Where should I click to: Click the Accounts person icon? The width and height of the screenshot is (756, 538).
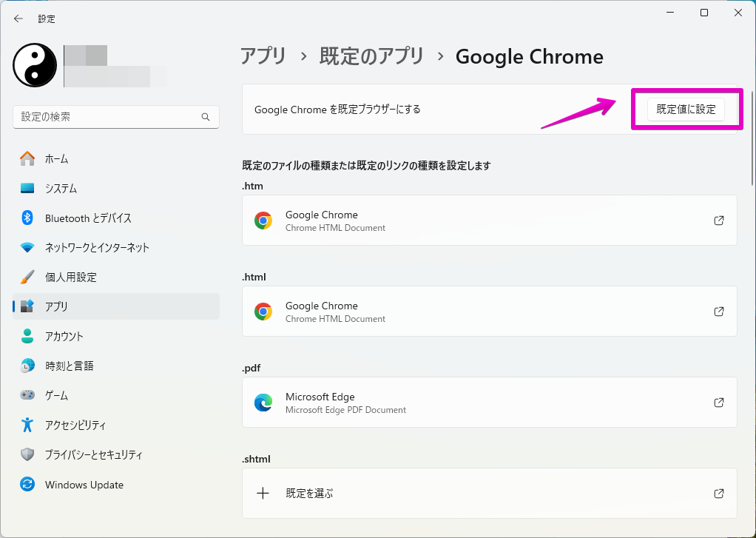click(x=27, y=336)
